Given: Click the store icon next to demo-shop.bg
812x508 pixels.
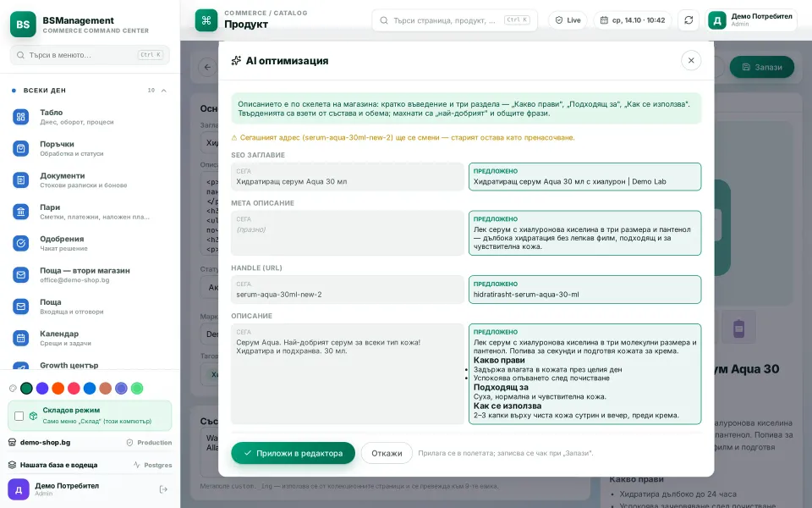Looking at the screenshot, I should coord(12,442).
